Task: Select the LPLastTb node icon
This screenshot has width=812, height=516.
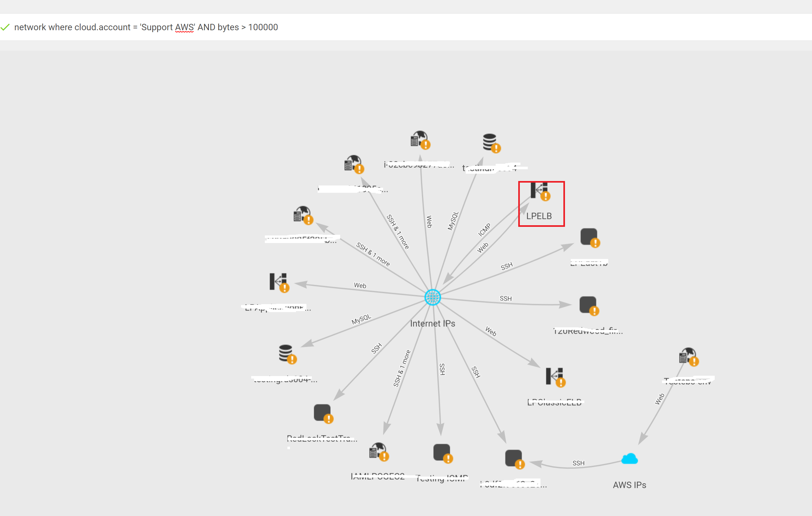Action: pyautogui.click(x=590, y=238)
